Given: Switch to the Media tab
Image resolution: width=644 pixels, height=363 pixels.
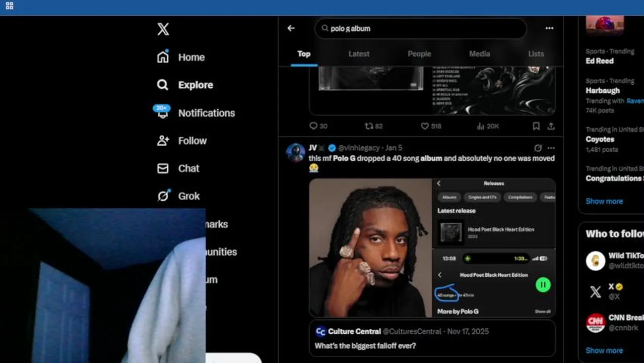Looking at the screenshot, I should pyautogui.click(x=479, y=54).
